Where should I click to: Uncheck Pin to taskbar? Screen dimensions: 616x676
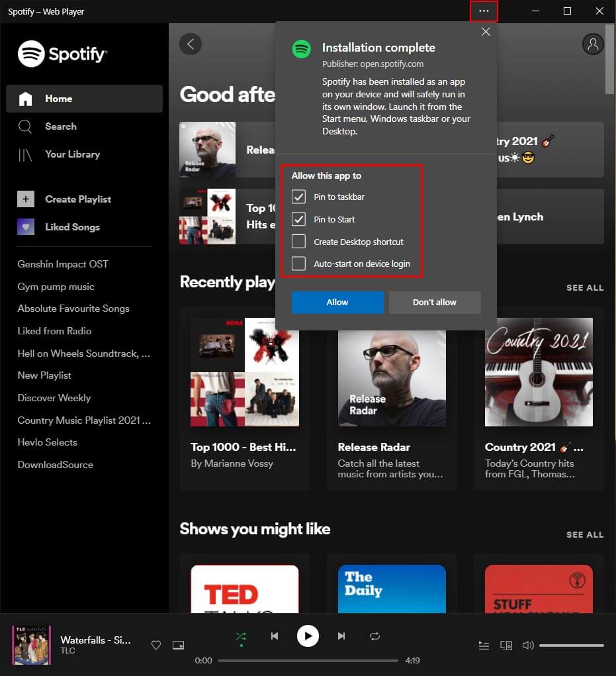tap(298, 197)
